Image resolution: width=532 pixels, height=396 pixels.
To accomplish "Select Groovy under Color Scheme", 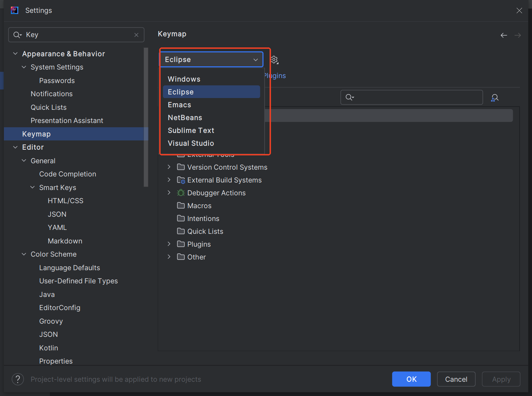I will coord(51,321).
